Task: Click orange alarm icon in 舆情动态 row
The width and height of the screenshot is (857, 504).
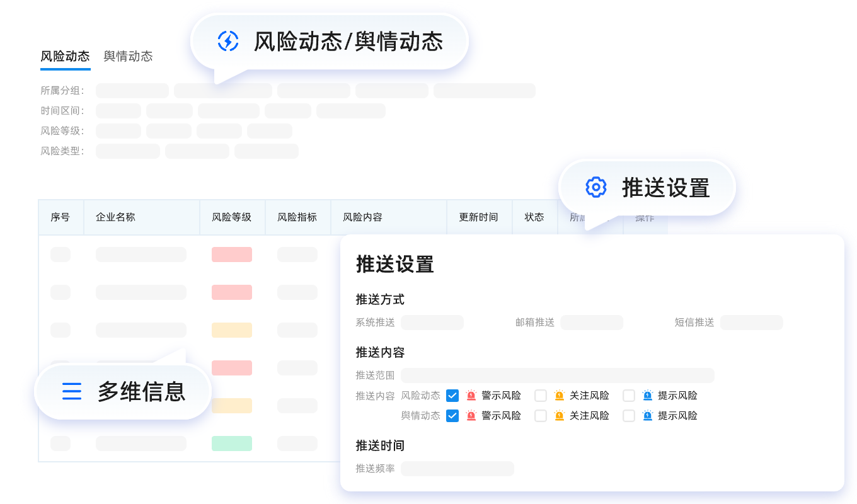Action: (x=560, y=416)
